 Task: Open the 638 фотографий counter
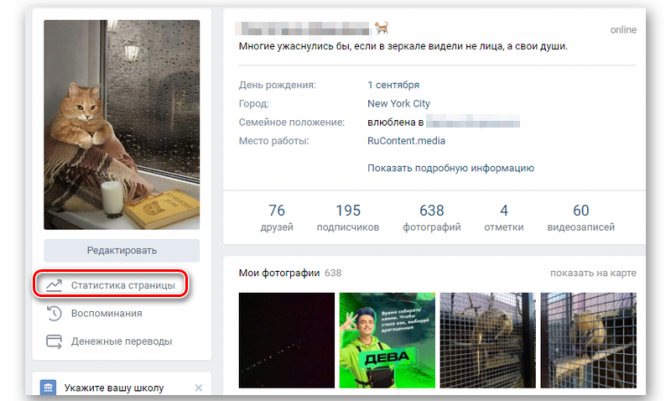[432, 217]
